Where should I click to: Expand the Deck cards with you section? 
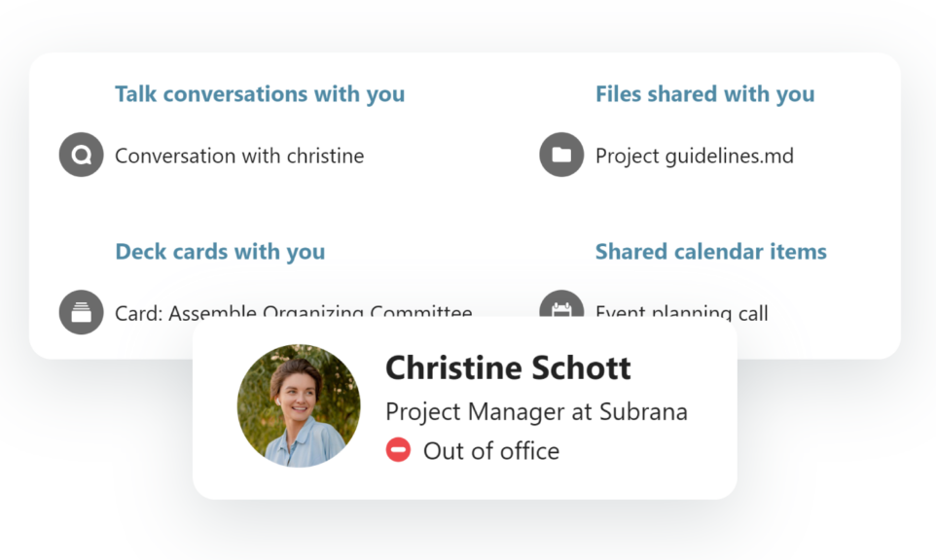click(220, 251)
